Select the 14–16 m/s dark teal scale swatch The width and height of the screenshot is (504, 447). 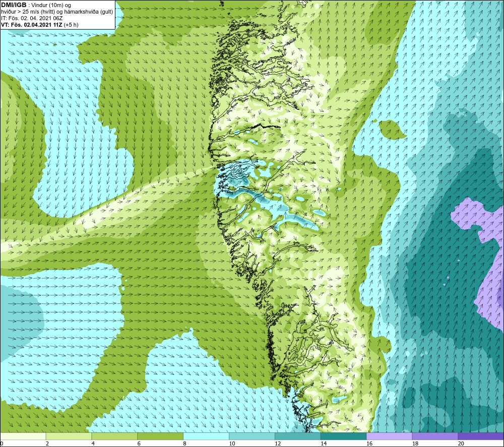(344, 436)
